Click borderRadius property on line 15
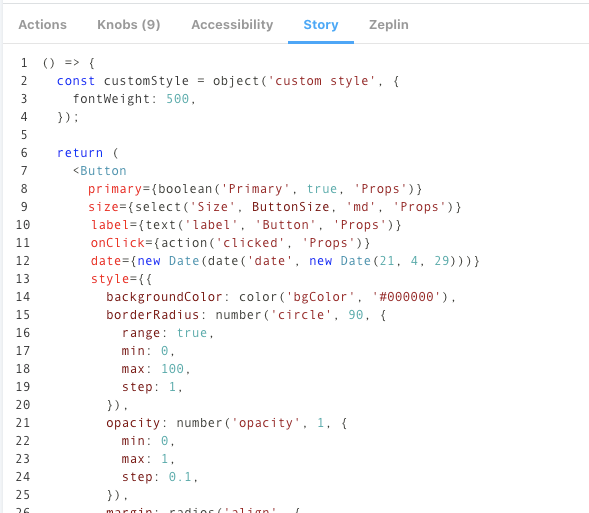 pyautogui.click(x=152, y=315)
